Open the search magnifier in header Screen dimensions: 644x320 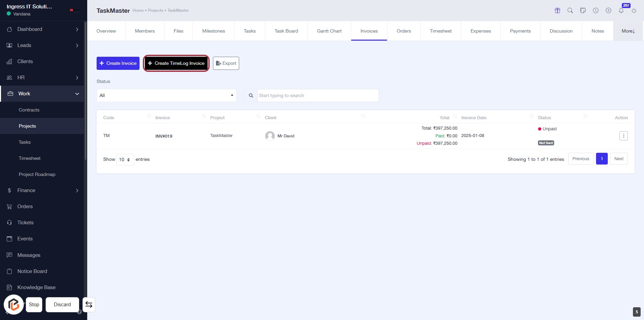pos(570,10)
